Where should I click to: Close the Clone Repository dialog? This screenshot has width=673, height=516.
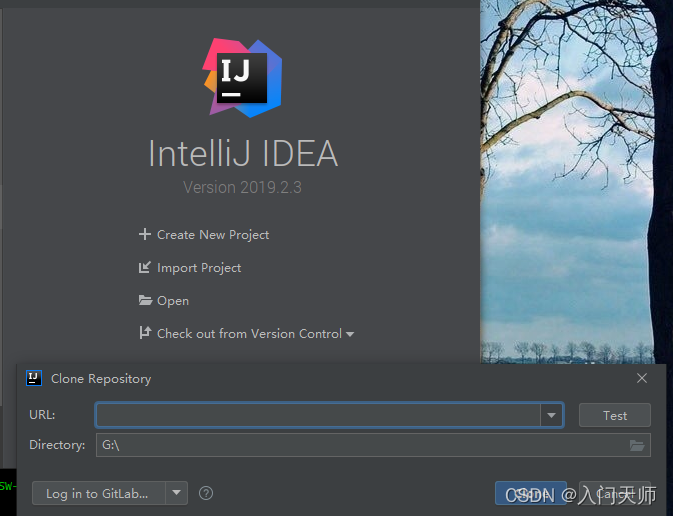pos(642,378)
